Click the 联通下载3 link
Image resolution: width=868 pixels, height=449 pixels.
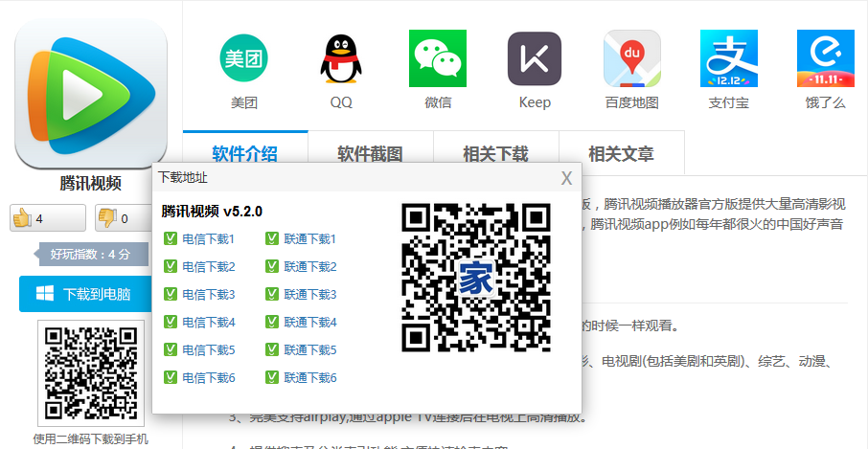coord(310,294)
